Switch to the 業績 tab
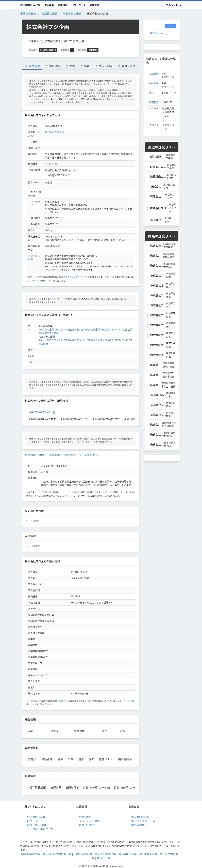 pos(70,66)
